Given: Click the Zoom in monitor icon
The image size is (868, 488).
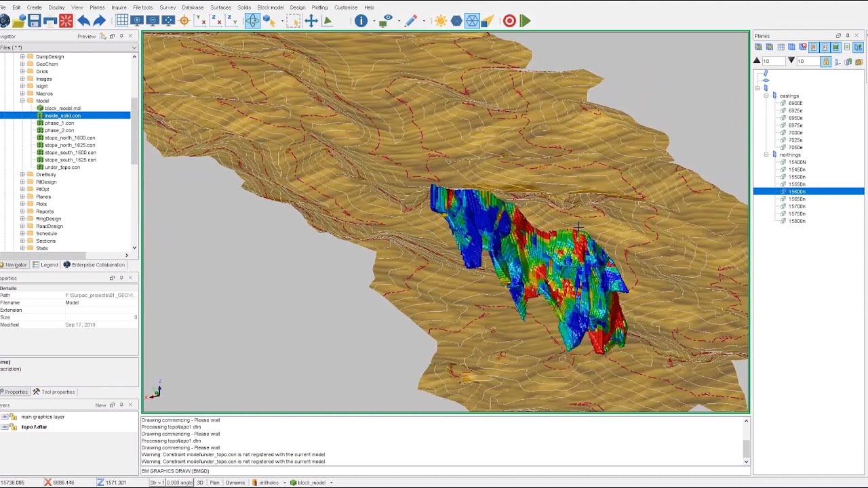Looking at the screenshot, I should tap(137, 21).
